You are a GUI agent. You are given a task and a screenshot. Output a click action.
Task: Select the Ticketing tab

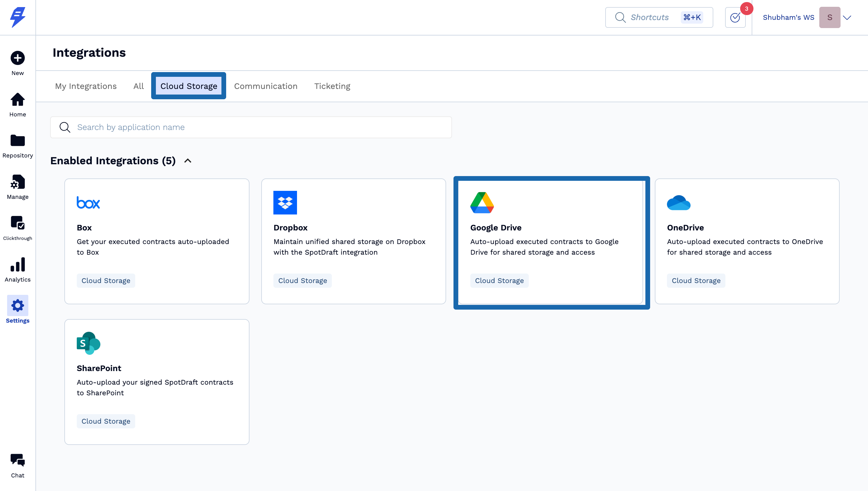tap(332, 86)
